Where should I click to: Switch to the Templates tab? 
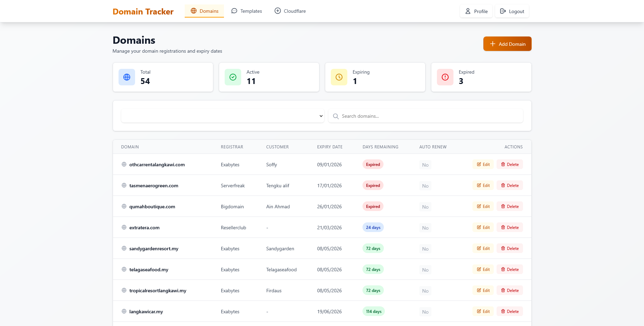[247, 11]
